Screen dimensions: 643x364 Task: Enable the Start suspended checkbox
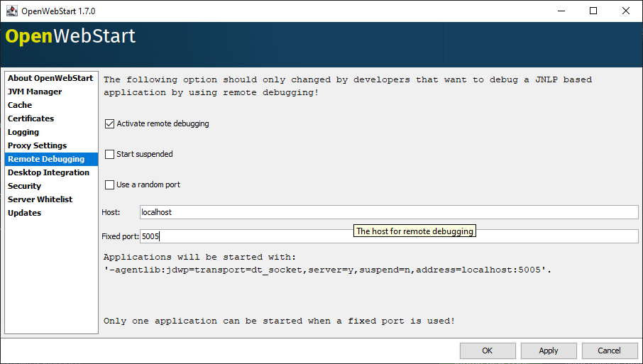(109, 154)
